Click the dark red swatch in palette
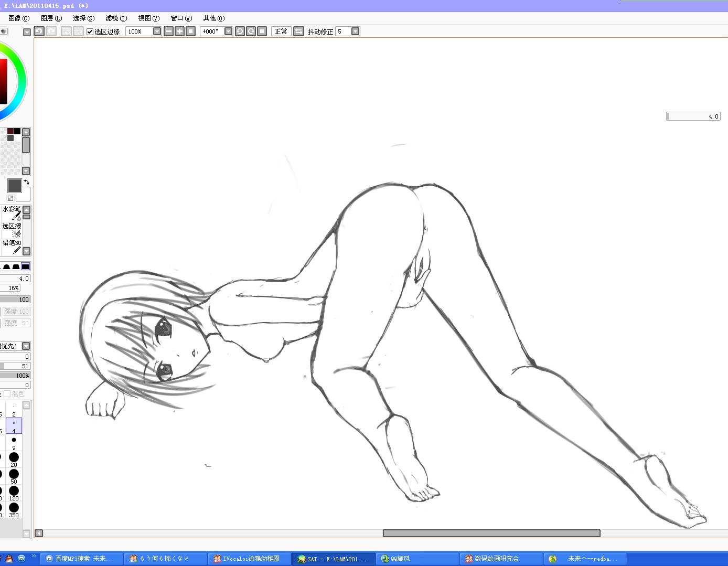Screen dimensions: 728x566 point(10,131)
